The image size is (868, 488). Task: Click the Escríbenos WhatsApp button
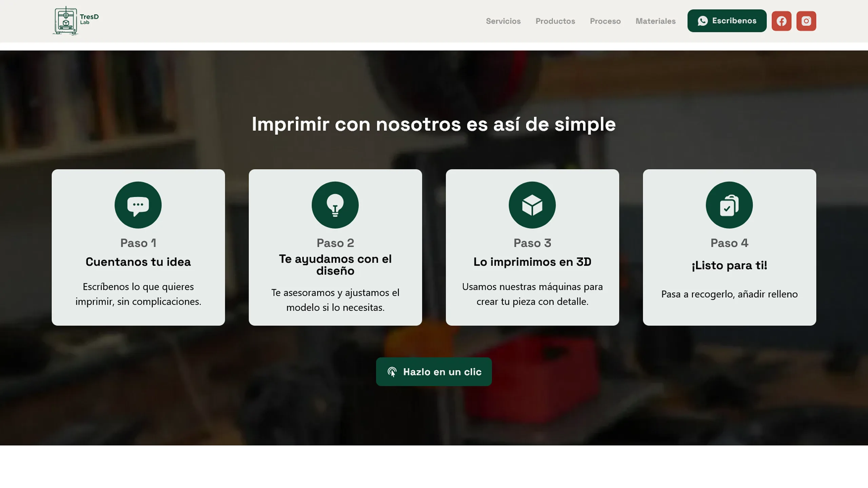click(x=727, y=21)
